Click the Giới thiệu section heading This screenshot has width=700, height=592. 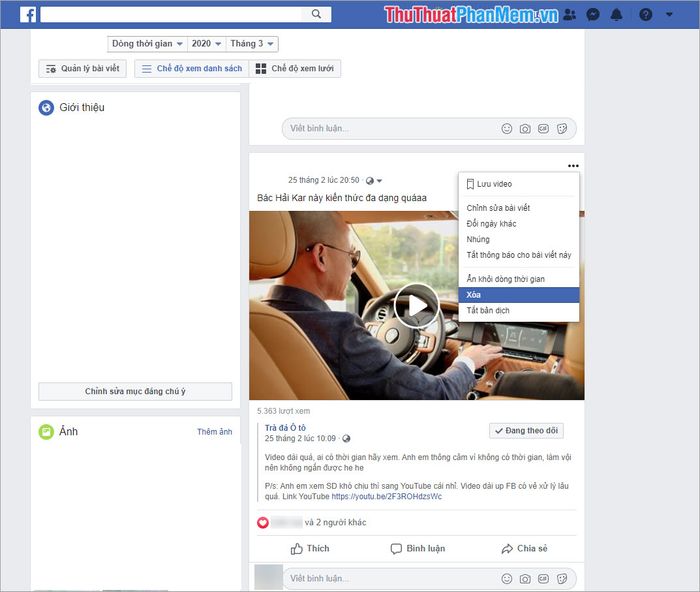pos(82,108)
